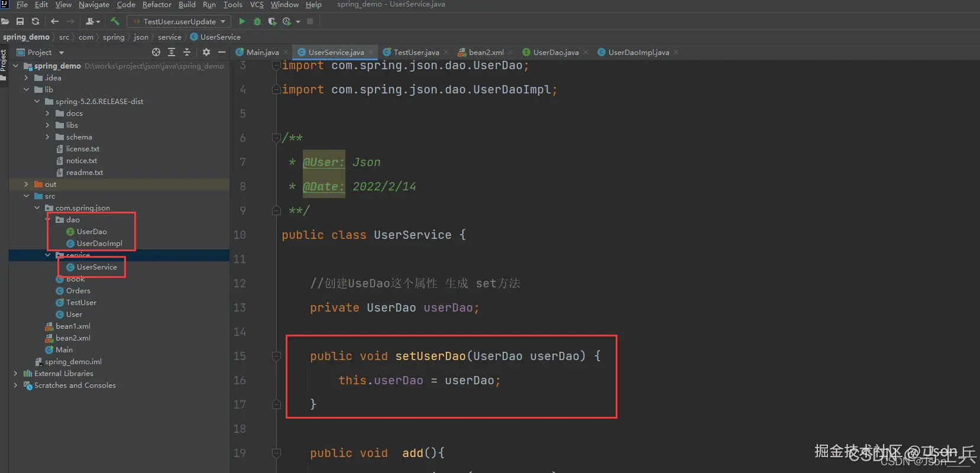The width and height of the screenshot is (980, 473).
Task: Expand the libs folder
Action: [47, 125]
